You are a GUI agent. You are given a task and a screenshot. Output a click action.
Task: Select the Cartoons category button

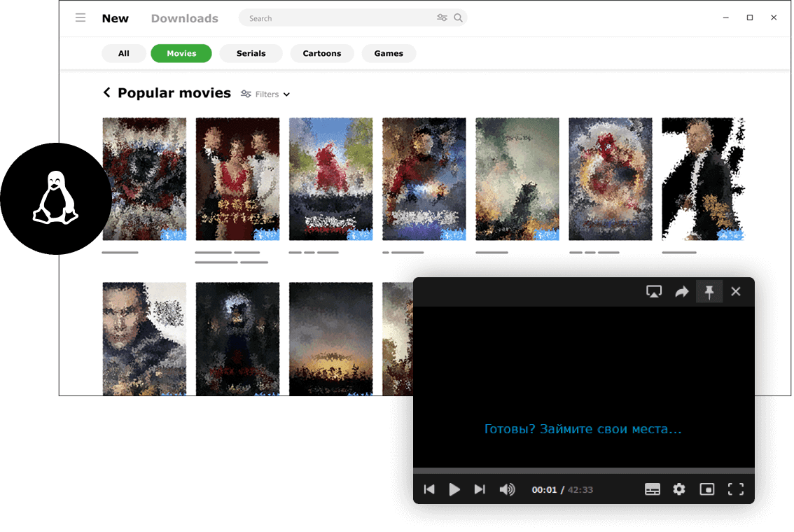321,53
